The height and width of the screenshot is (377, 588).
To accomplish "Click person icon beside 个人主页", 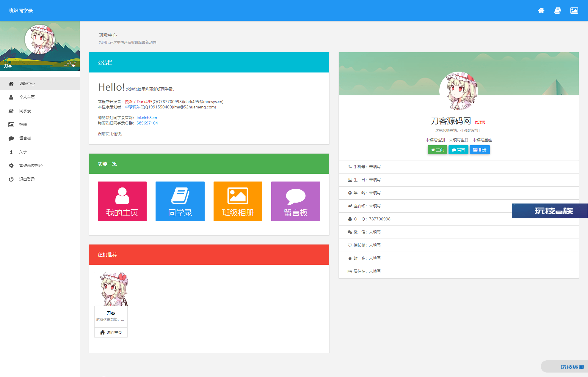I will pos(11,97).
